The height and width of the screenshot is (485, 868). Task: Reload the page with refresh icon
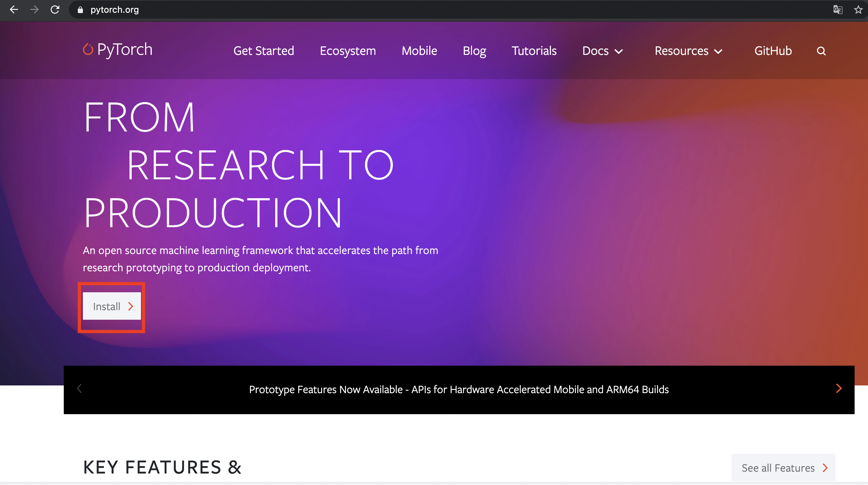point(55,10)
